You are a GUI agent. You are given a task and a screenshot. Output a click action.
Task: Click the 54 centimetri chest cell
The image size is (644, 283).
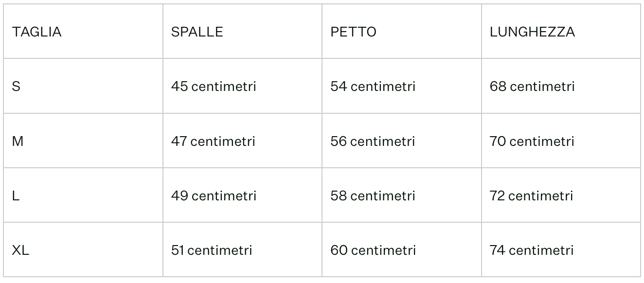pos(373,87)
